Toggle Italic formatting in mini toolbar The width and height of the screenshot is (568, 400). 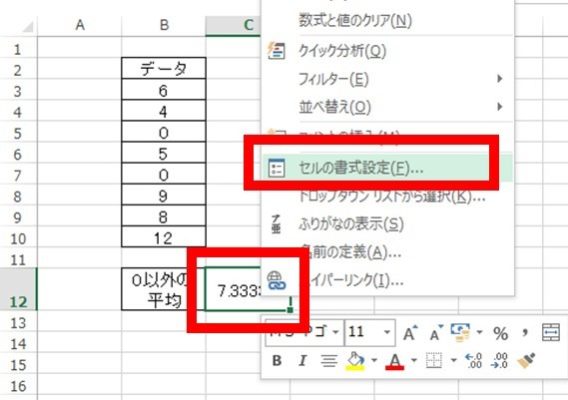(302, 361)
